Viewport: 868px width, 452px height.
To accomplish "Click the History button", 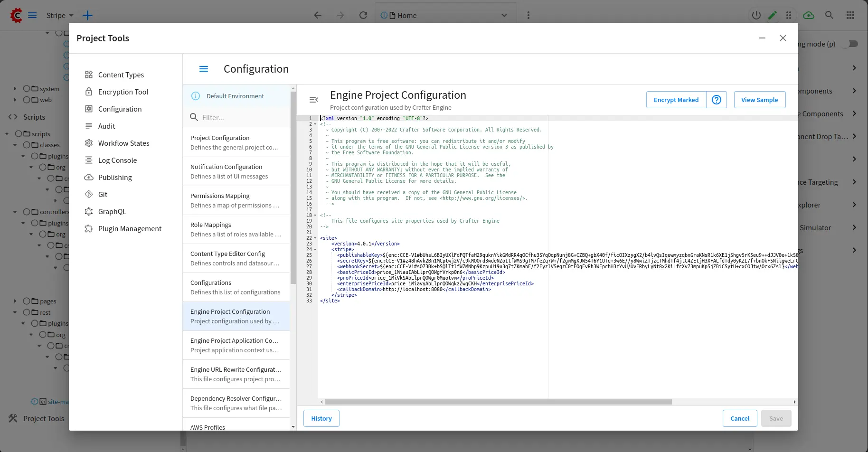I will [321, 418].
